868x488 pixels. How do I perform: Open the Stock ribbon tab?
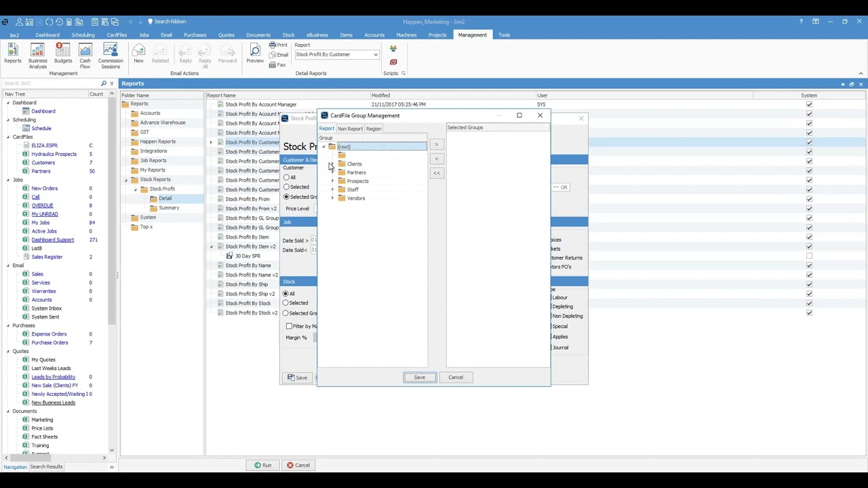pos(289,35)
